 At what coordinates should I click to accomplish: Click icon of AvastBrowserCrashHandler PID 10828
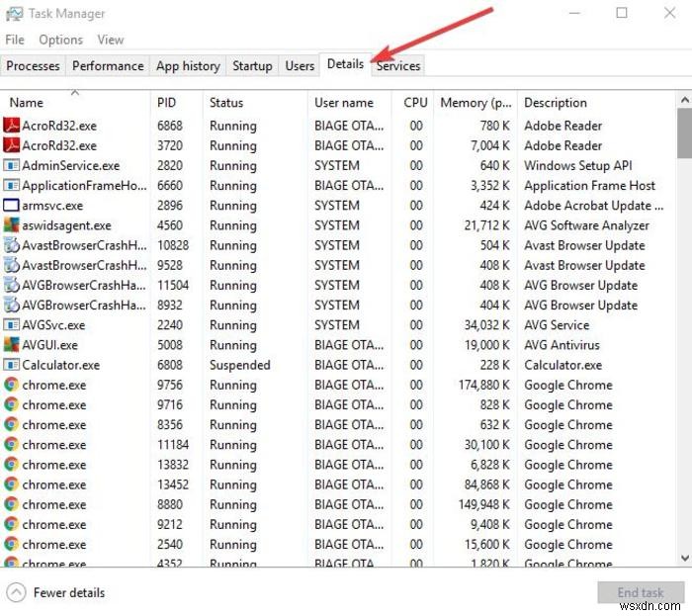coord(12,245)
